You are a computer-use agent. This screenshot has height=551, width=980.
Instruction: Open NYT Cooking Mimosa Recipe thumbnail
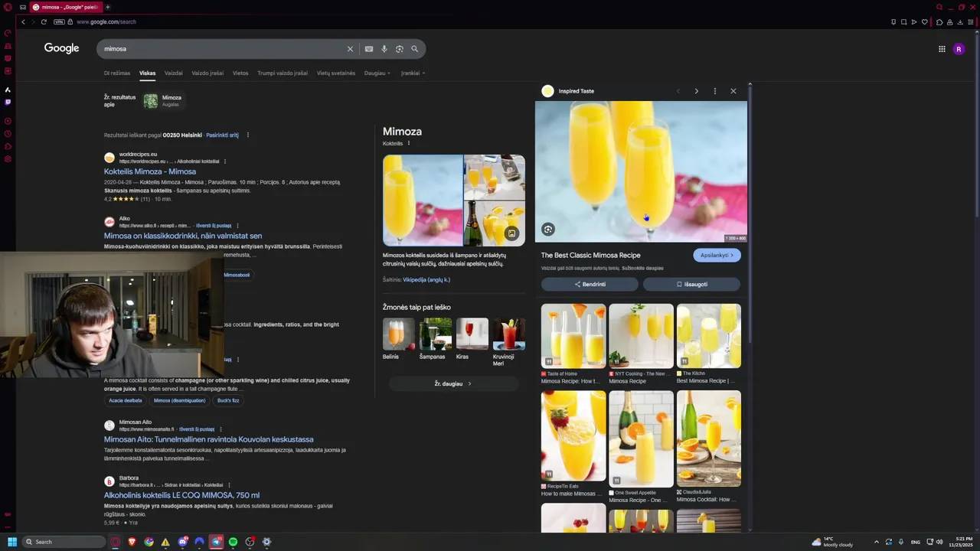click(641, 336)
